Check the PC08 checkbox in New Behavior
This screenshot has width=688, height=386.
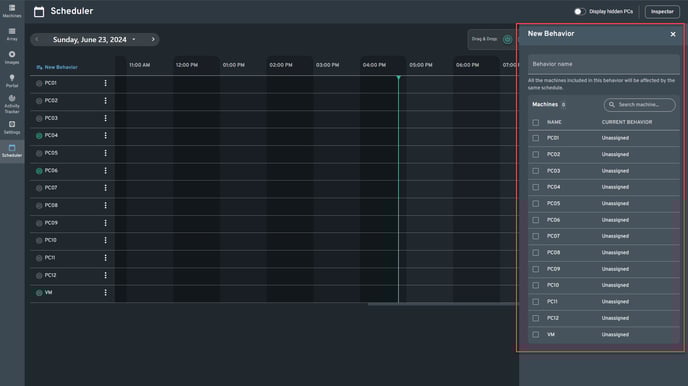pos(536,253)
